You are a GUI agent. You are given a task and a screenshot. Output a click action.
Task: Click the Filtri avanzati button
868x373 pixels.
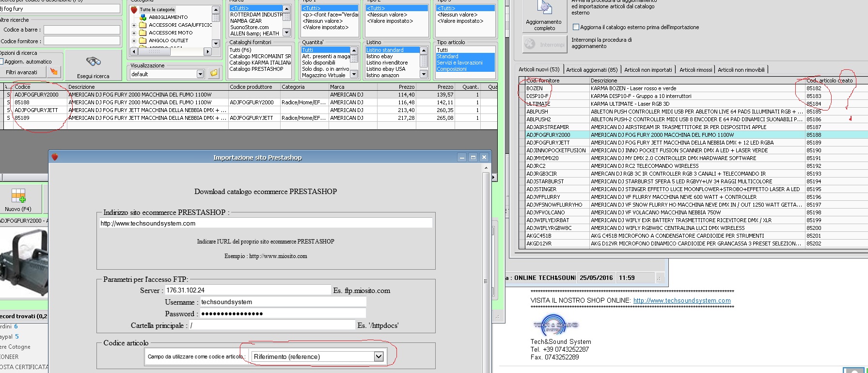[x=22, y=72]
